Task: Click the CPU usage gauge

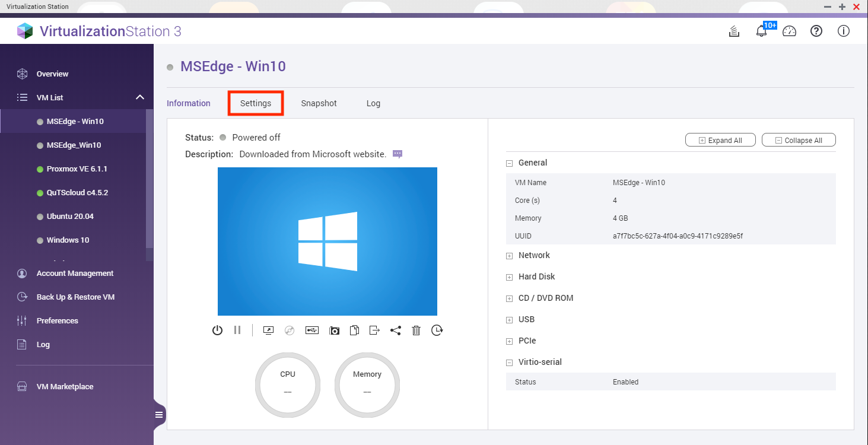Action: tap(288, 384)
